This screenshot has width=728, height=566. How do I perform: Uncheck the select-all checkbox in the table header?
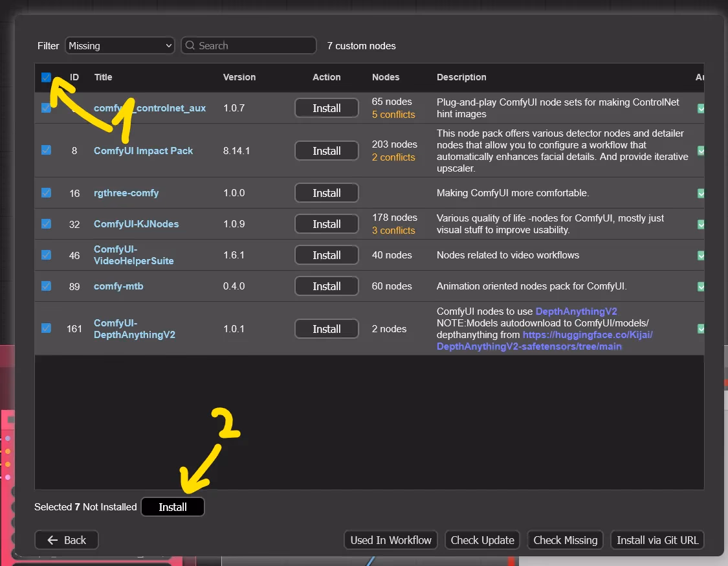coord(46,77)
